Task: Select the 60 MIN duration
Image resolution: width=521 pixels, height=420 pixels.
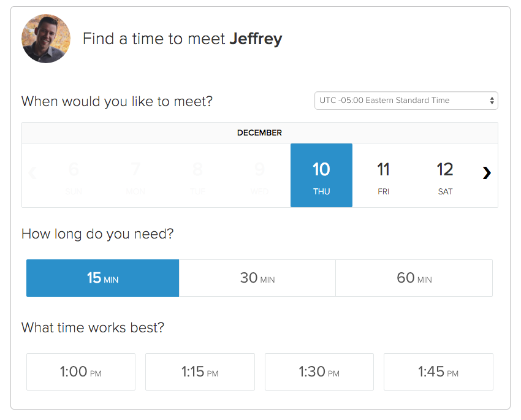Action: [x=414, y=278]
